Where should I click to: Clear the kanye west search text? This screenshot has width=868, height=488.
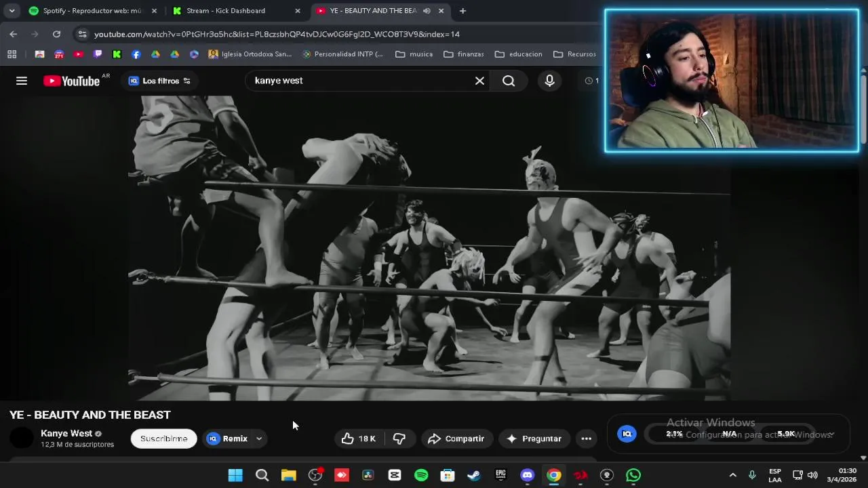pos(479,81)
